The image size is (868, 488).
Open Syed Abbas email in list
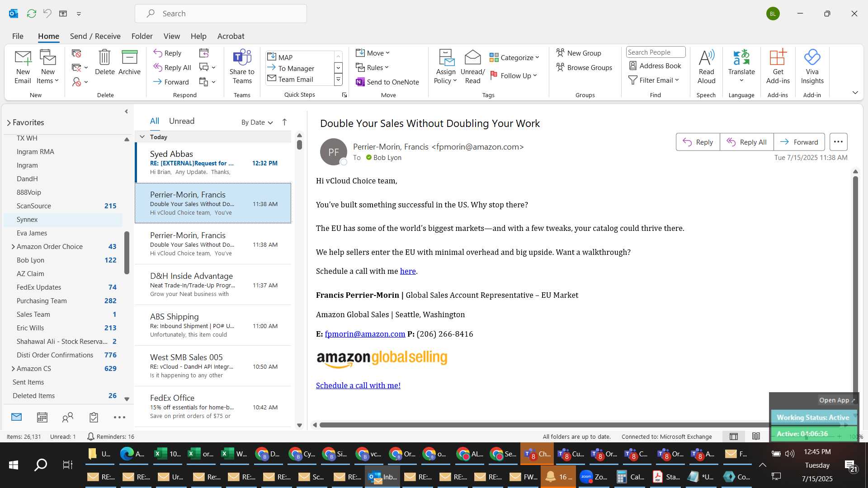tap(213, 163)
